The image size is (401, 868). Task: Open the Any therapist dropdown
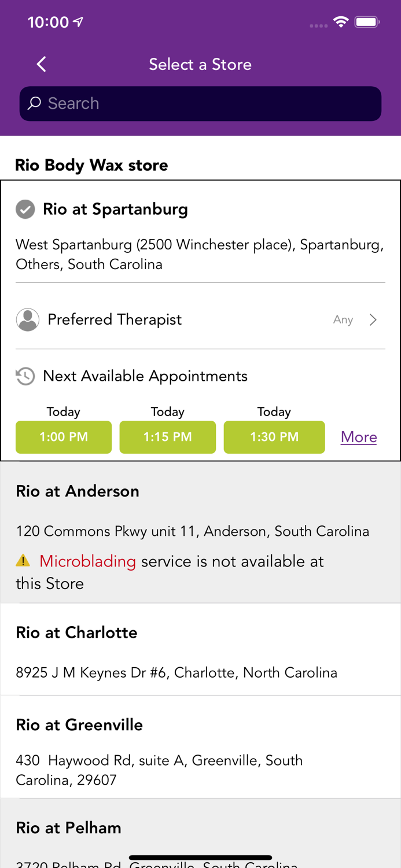(x=343, y=319)
